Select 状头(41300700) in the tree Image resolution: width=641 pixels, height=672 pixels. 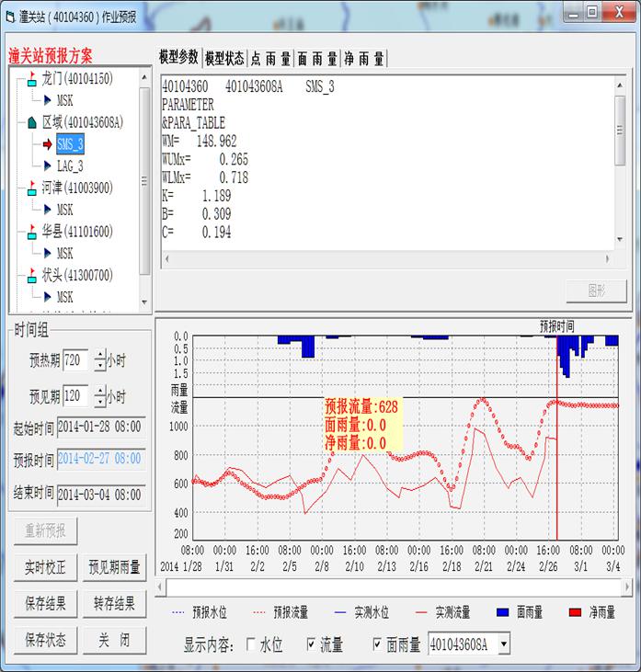pos(77,275)
